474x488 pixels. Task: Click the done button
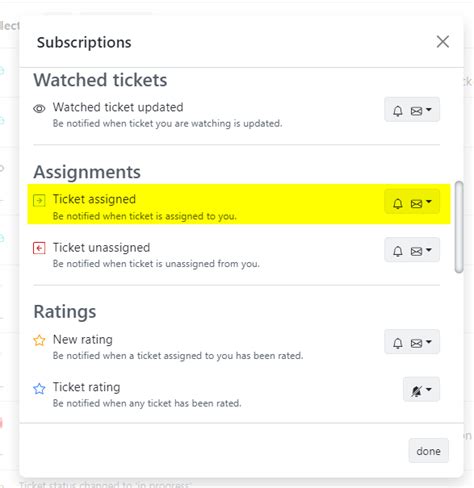tap(428, 451)
